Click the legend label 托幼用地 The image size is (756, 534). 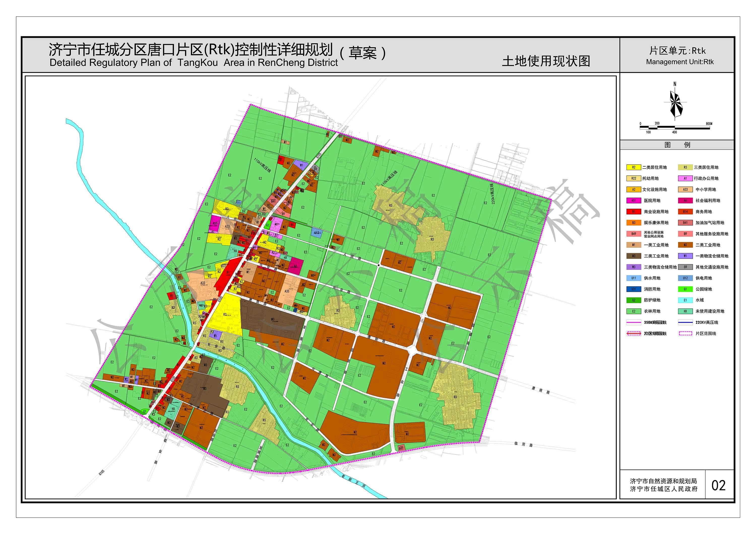tap(650, 178)
